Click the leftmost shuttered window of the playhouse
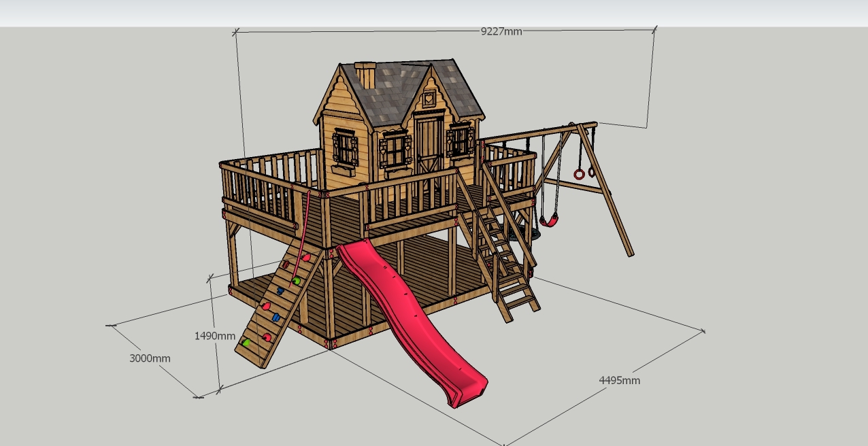Viewport: 868px width, 446px height. pos(346,148)
